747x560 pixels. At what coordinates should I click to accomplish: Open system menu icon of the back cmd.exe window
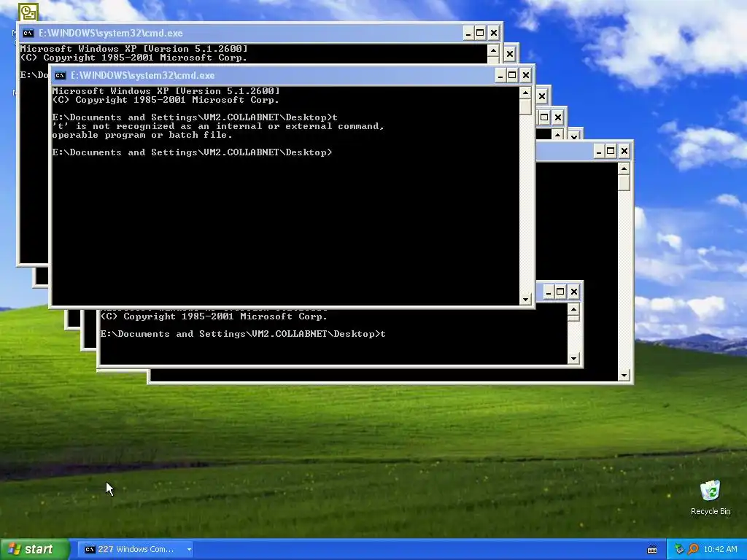[x=28, y=33]
